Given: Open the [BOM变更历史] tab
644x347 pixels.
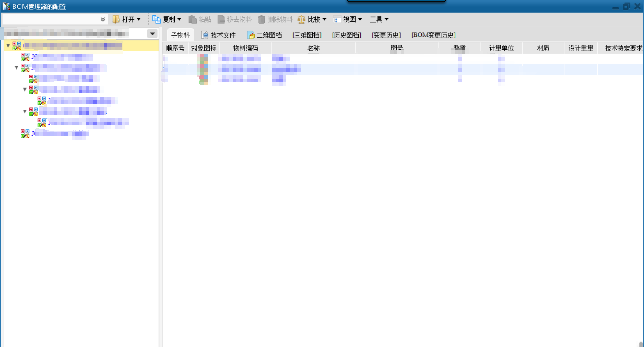Looking at the screenshot, I should click(433, 35).
